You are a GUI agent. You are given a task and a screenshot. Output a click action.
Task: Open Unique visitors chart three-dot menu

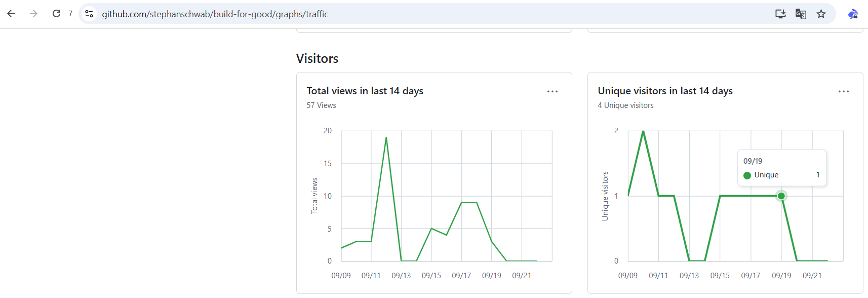tap(843, 92)
